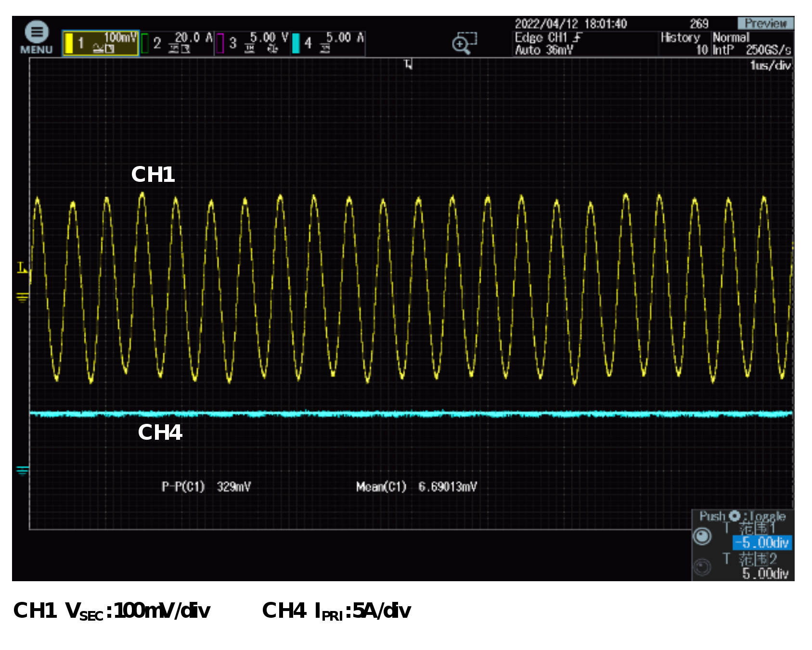Toggle channel 4 at 5.00 A
Screen dimensions: 812x650
click(x=328, y=43)
